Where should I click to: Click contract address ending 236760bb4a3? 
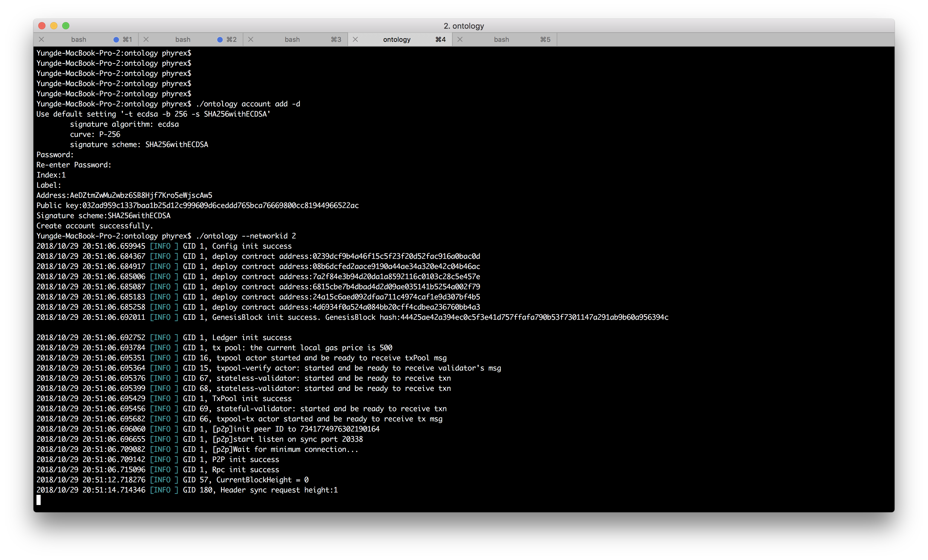click(x=396, y=307)
